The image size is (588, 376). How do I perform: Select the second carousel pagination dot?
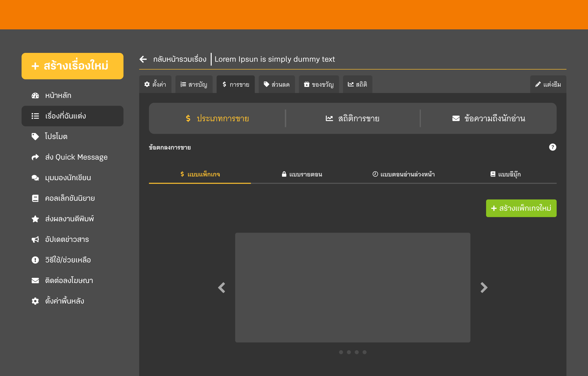click(x=349, y=352)
